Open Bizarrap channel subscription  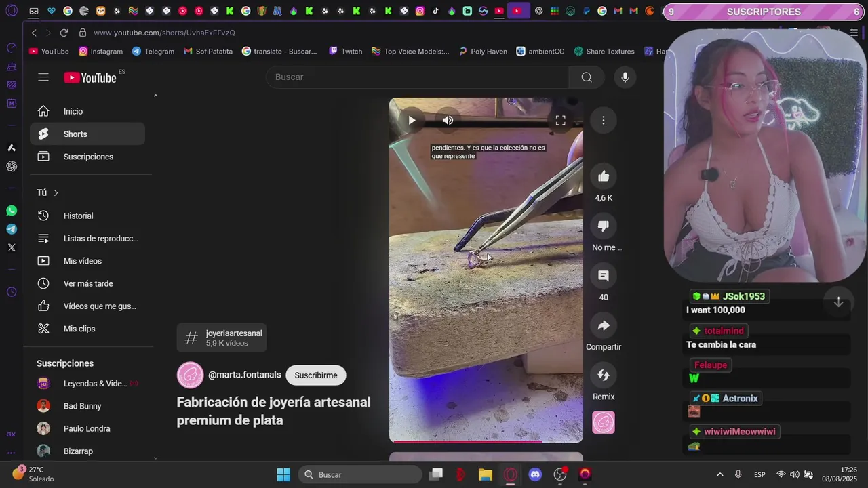(87, 451)
